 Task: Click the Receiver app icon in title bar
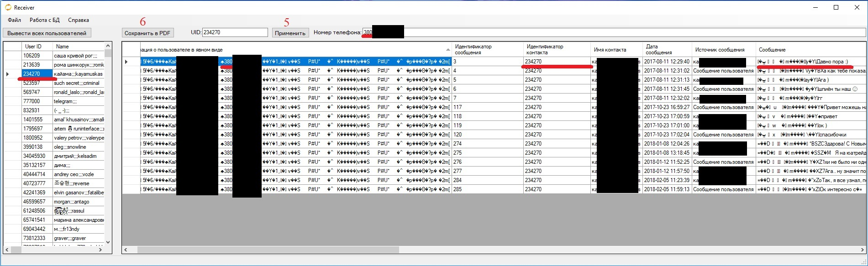tap(8, 7)
